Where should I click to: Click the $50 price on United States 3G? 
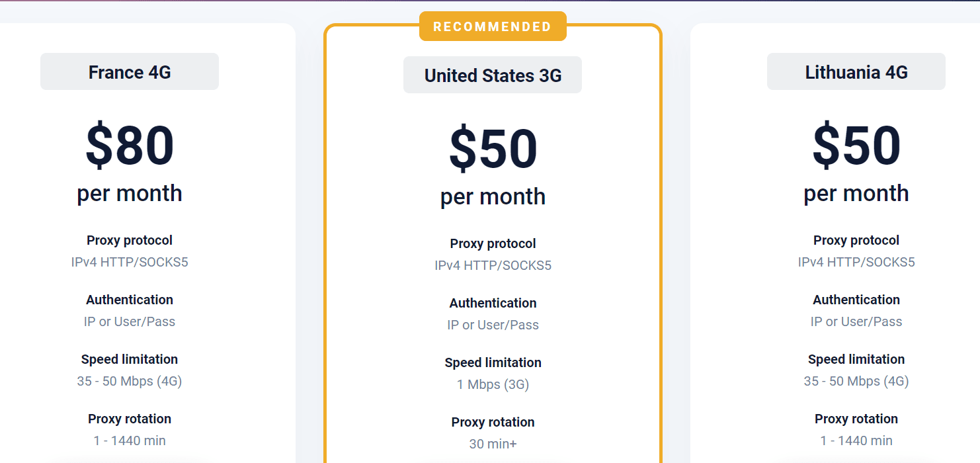[x=493, y=149]
